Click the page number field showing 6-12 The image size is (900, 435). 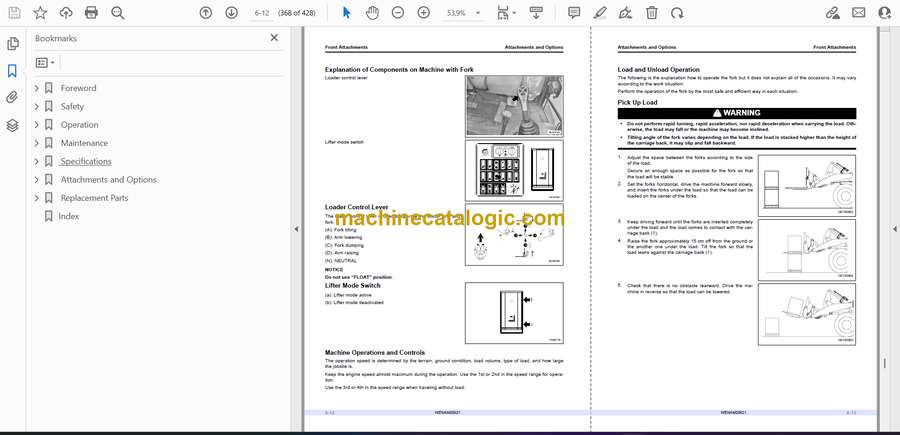[262, 13]
